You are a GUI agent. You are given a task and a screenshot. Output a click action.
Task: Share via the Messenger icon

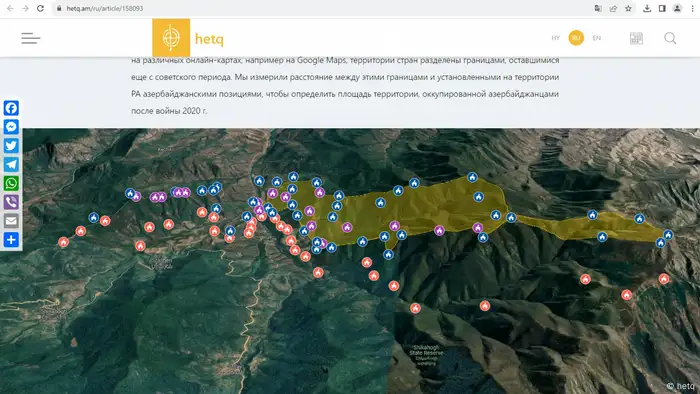click(x=11, y=127)
